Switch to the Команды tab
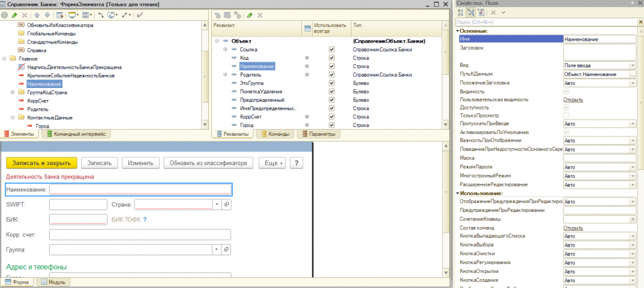Image resolution: width=644 pixels, height=288 pixels. pos(275,134)
